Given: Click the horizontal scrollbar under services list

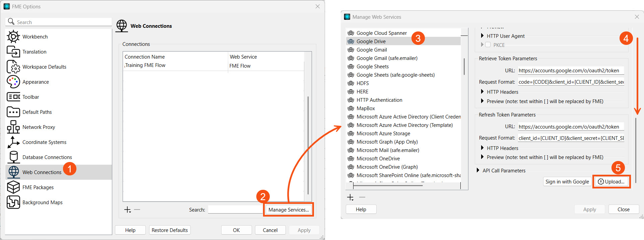Looking at the screenshot, I should [x=389, y=185].
